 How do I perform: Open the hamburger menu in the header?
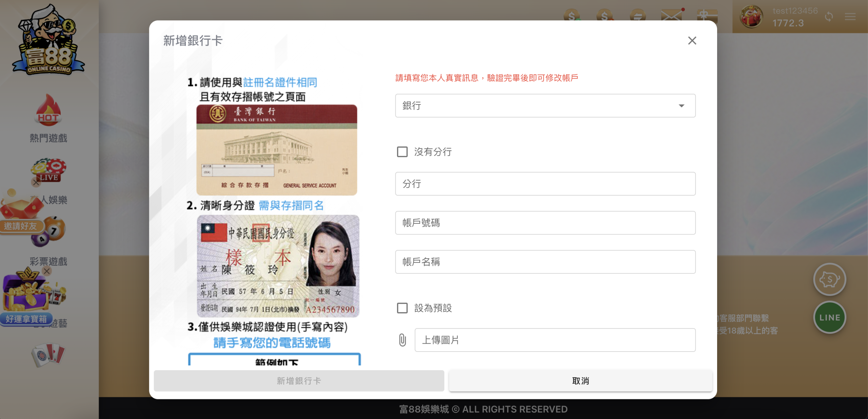point(850,16)
